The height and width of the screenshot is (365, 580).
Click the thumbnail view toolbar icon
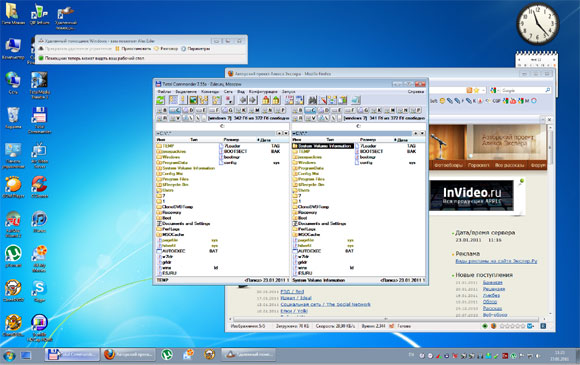(x=193, y=100)
